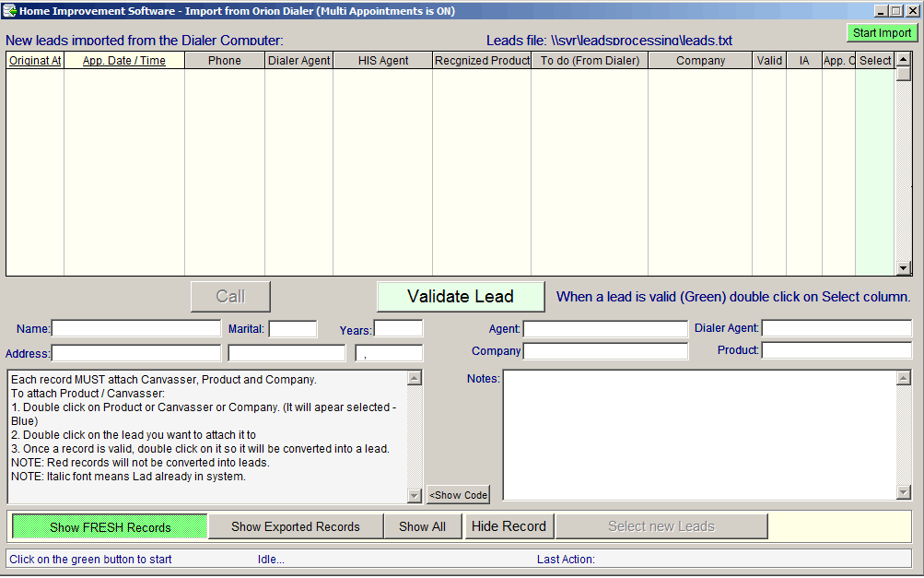Click the leads grid scroll down arrow
Screen dimensions: 924x578
904,268
